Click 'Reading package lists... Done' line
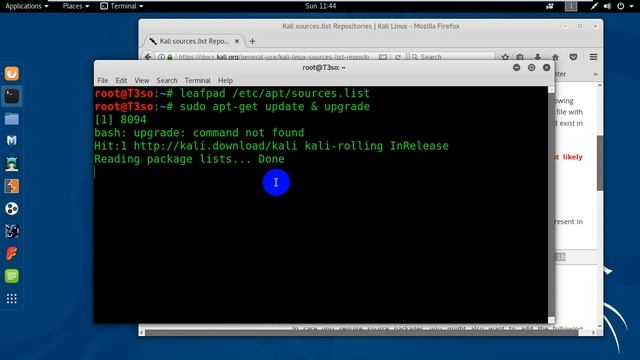 tap(189, 159)
